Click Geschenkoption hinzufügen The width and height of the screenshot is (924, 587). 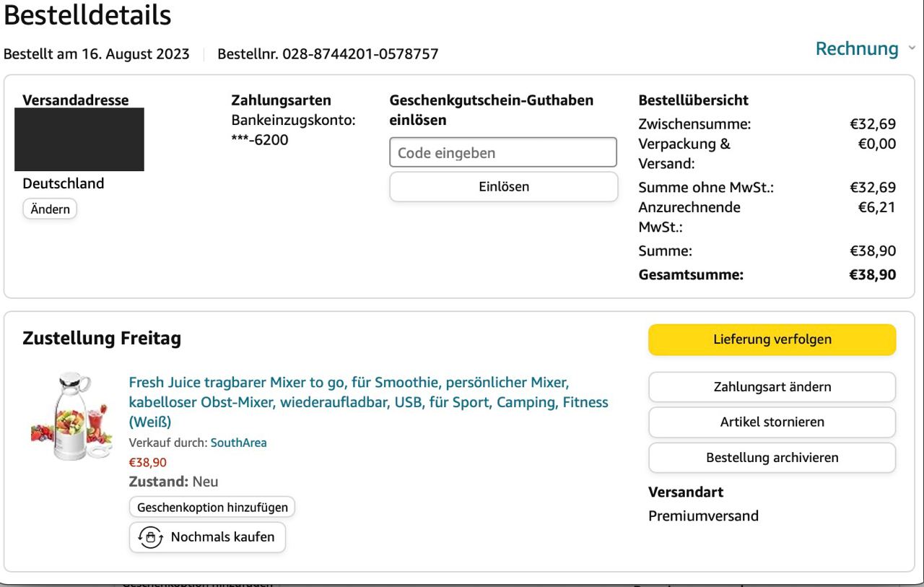pyautogui.click(x=212, y=507)
